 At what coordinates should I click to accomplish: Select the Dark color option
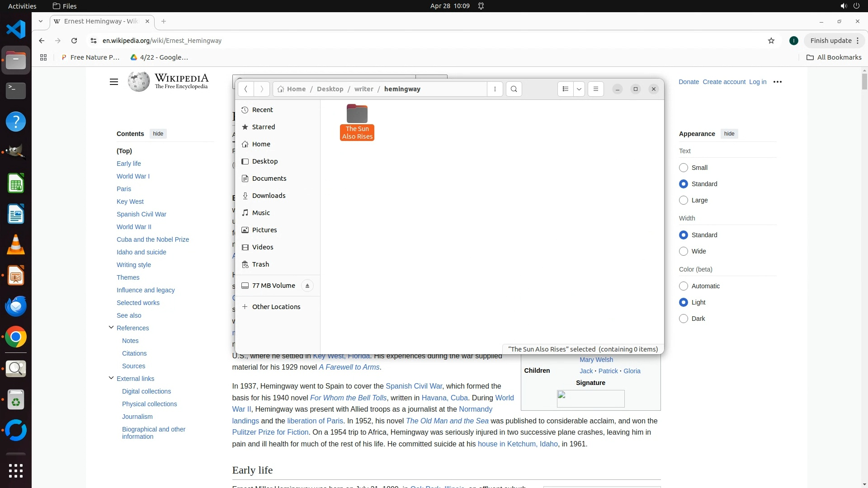point(684,319)
